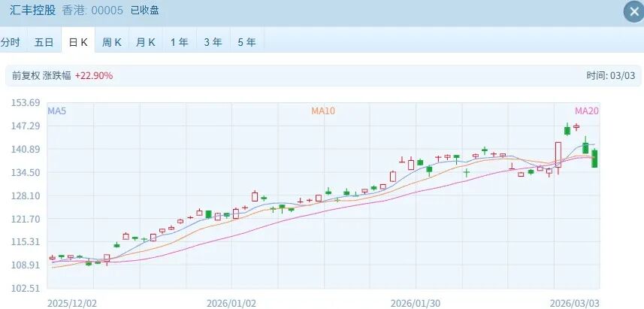The width and height of the screenshot is (644, 309).
Task: Close the stock chart panel
Action: (633, 11)
